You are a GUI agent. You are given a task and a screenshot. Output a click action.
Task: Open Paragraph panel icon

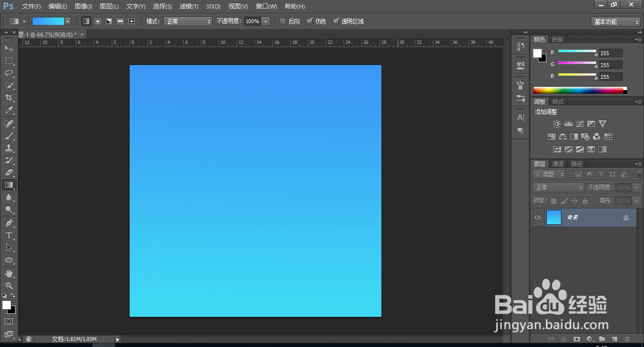pyautogui.click(x=520, y=131)
